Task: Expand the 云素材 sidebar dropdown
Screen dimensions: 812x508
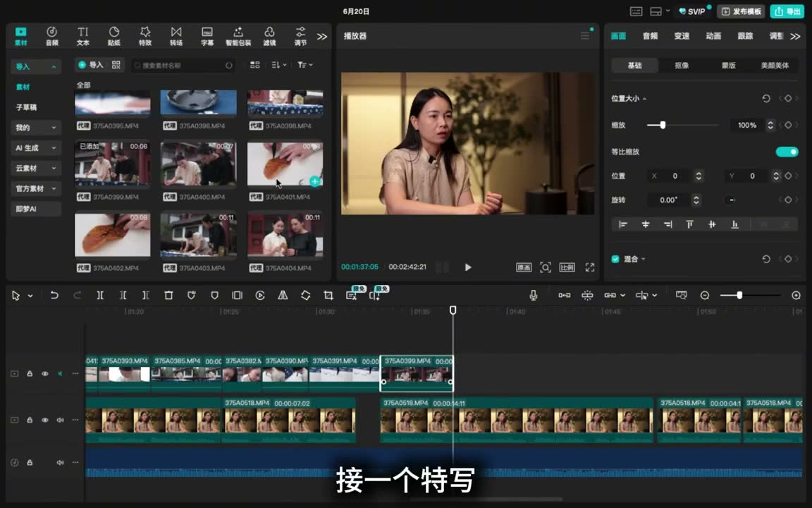Action: tap(54, 169)
